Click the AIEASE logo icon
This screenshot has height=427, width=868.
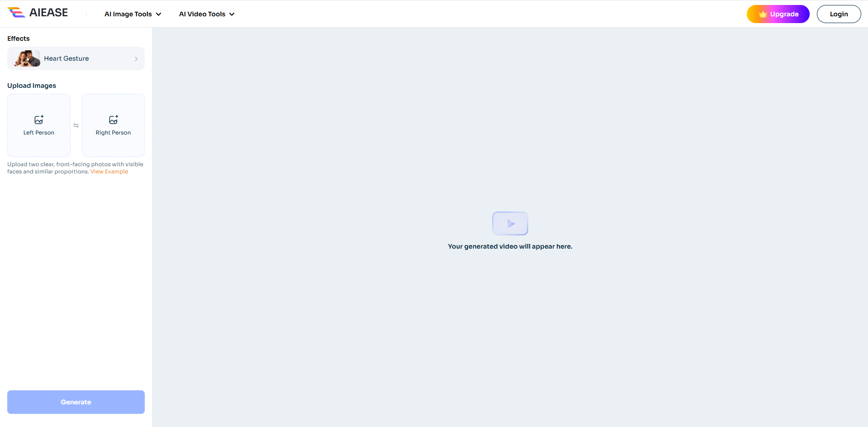(x=16, y=13)
